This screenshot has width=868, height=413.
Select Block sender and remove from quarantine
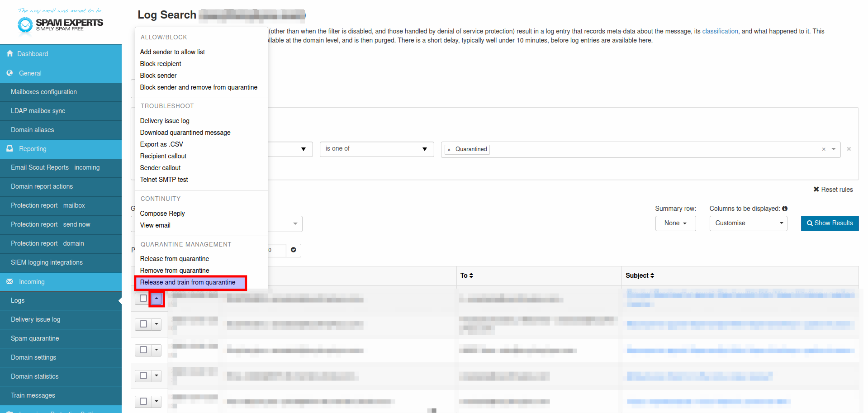(x=199, y=87)
